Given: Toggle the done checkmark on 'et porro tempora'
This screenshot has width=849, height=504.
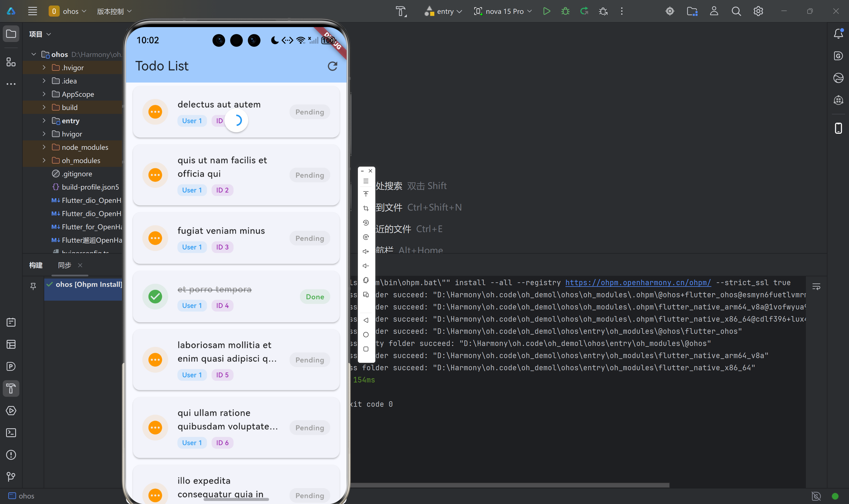Looking at the screenshot, I should pos(155,296).
